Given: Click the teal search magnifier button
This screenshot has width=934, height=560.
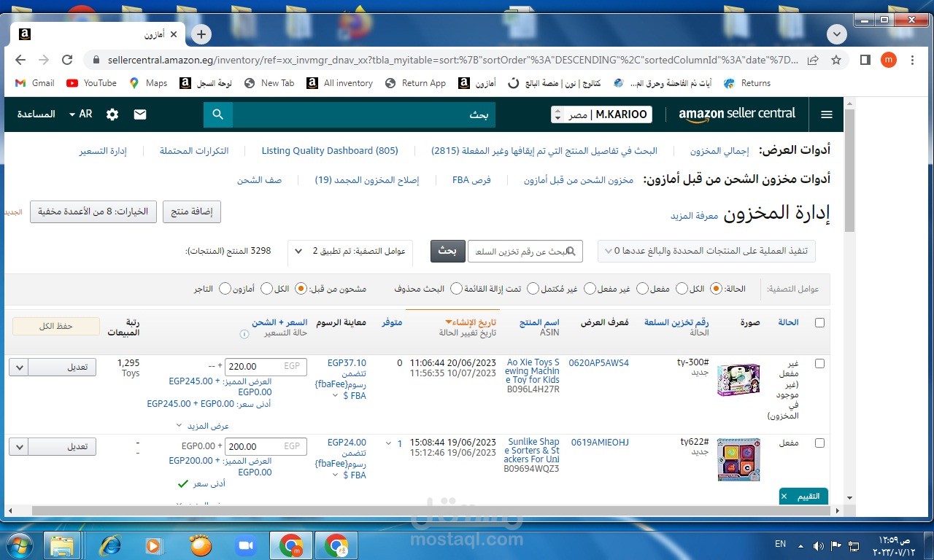Looking at the screenshot, I should pos(218,114).
